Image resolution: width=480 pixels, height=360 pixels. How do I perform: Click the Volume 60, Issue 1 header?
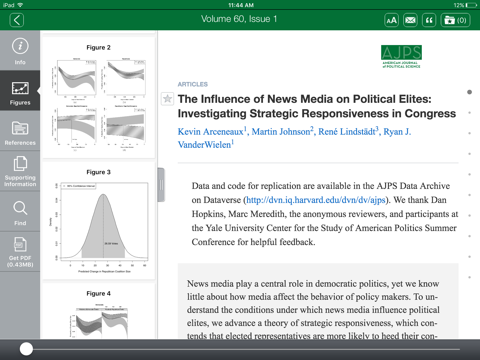pyautogui.click(x=239, y=19)
